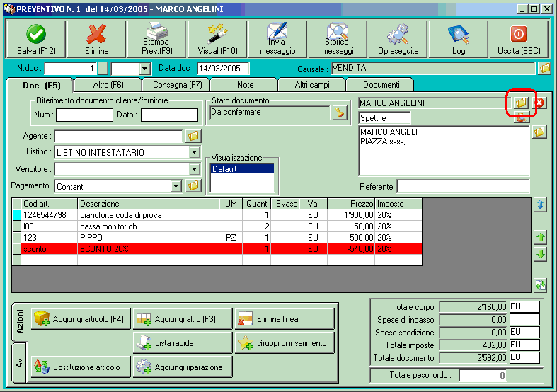This screenshot has height=392, width=557.
Task: Click the Descrizione column header
Action: (148, 204)
